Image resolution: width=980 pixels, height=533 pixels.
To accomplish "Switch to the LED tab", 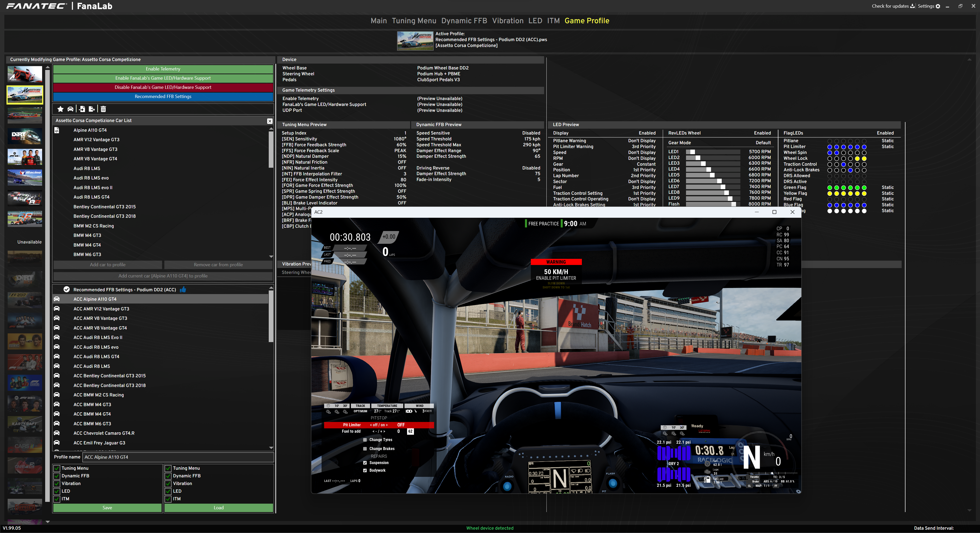I will 535,21.
